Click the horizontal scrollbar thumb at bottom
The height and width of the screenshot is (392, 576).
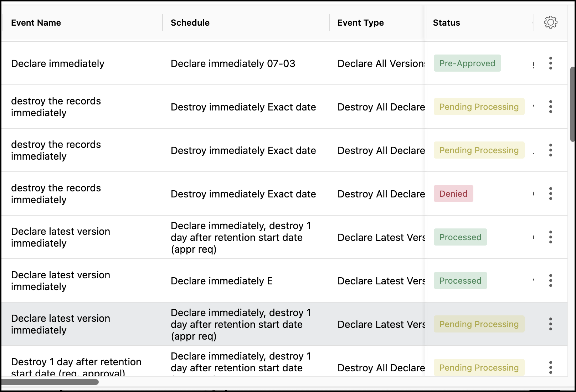click(50, 382)
